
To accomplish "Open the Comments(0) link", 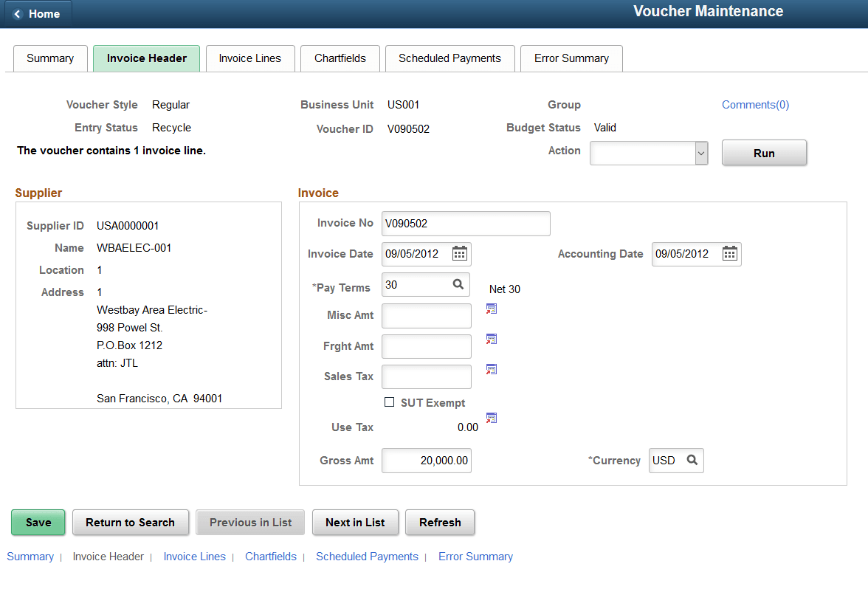I will pyautogui.click(x=755, y=104).
